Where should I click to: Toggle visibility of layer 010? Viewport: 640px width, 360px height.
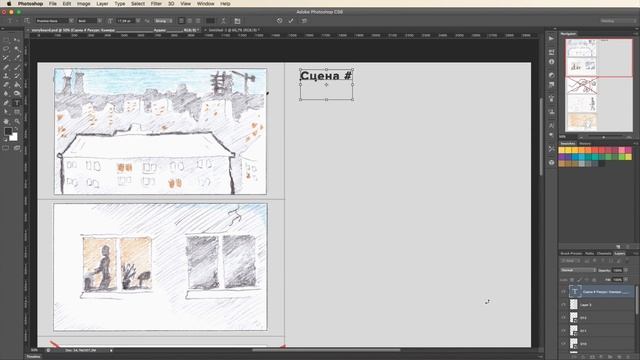(x=564, y=344)
